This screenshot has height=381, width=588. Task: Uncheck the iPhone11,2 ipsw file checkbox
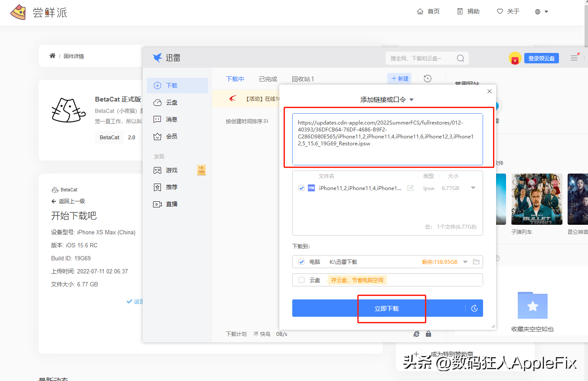(x=301, y=188)
